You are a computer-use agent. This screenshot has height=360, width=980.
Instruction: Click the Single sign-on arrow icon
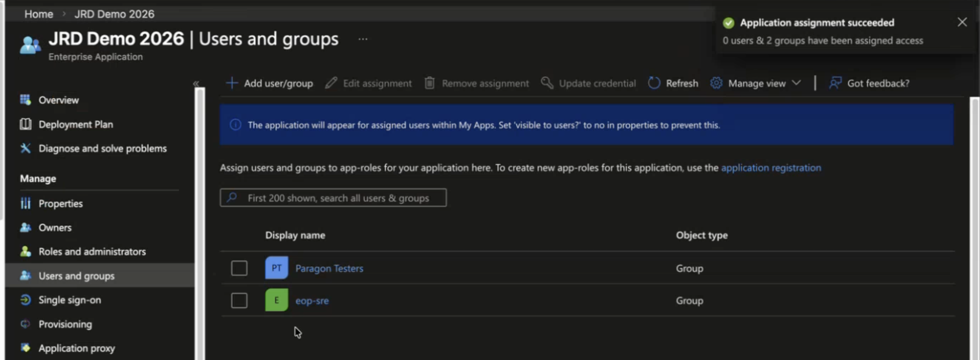click(25, 300)
